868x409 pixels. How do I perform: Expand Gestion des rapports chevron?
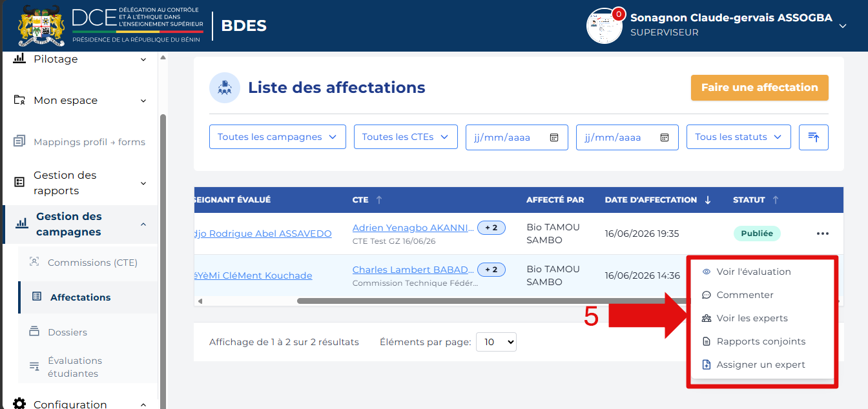pyautogui.click(x=143, y=183)
